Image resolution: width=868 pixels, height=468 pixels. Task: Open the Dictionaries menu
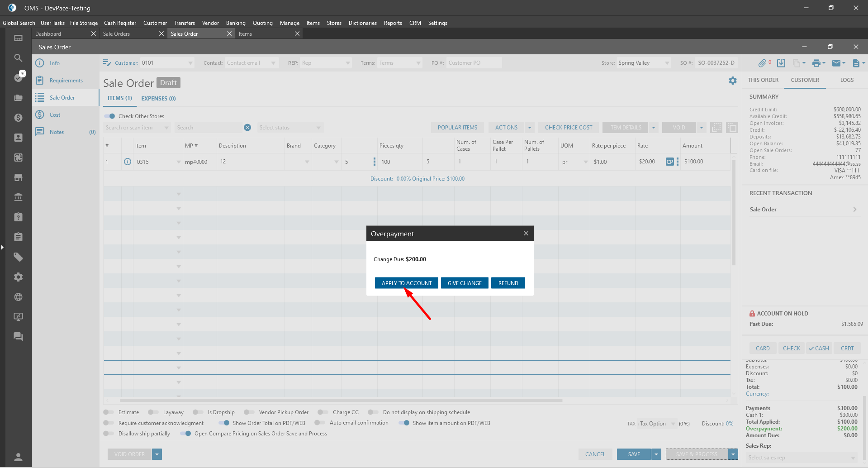[362, 23]
